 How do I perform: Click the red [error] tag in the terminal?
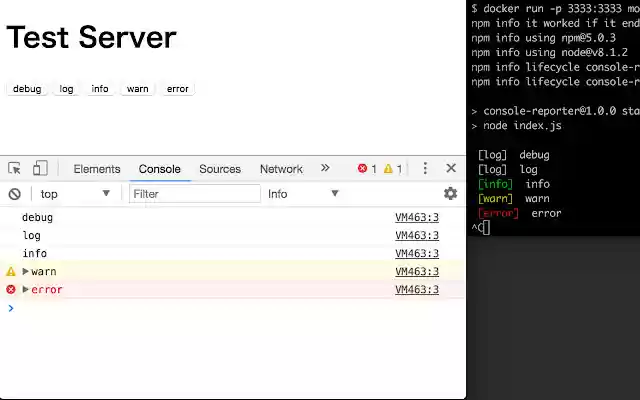click(498, 213)
